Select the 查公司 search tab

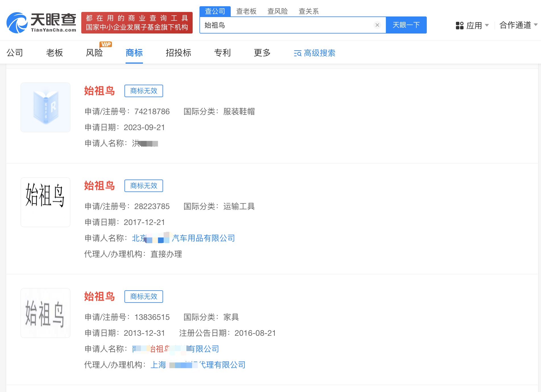(215, 11)
